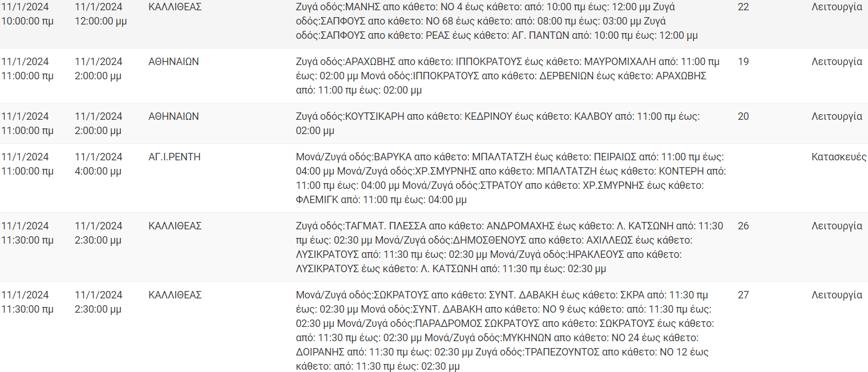Select the Κατασκευές reason cell

[x=839, y=157]
